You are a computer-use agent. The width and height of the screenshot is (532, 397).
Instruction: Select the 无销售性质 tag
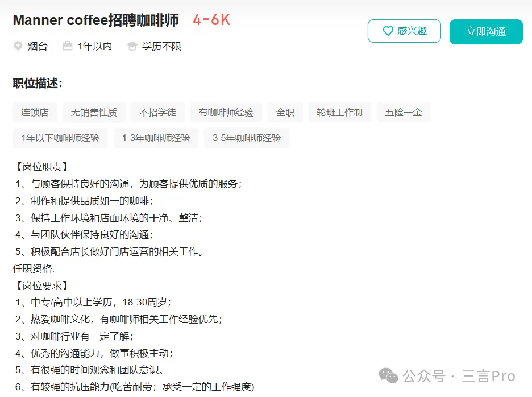coord(94,113)
